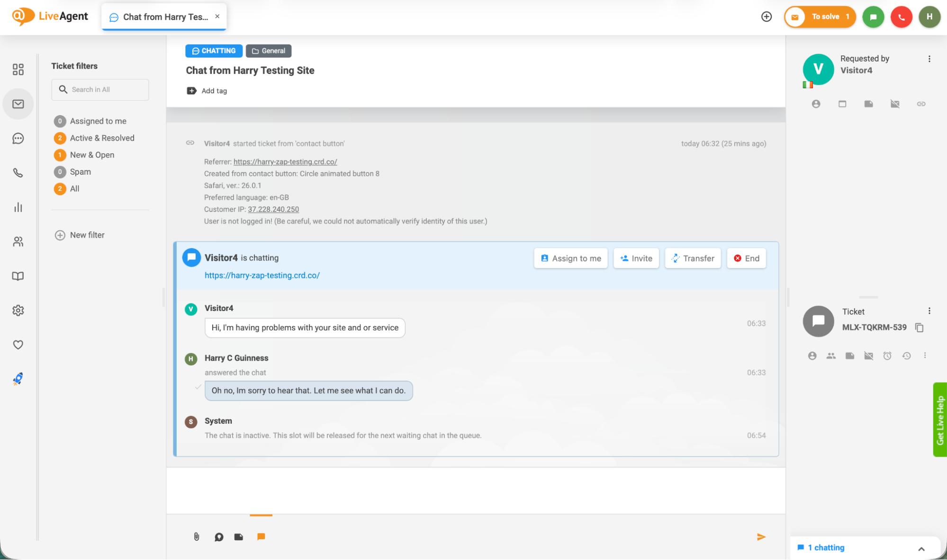
Task: Assign the chat to yourself
Action: [x=570, y=258]
